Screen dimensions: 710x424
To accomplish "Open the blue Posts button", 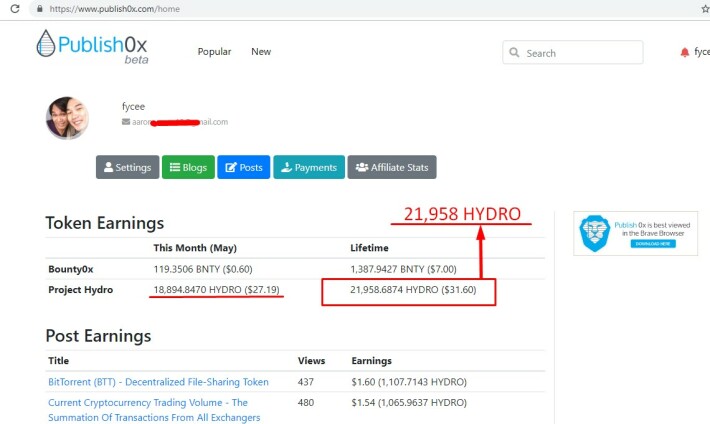I will 244,167.
